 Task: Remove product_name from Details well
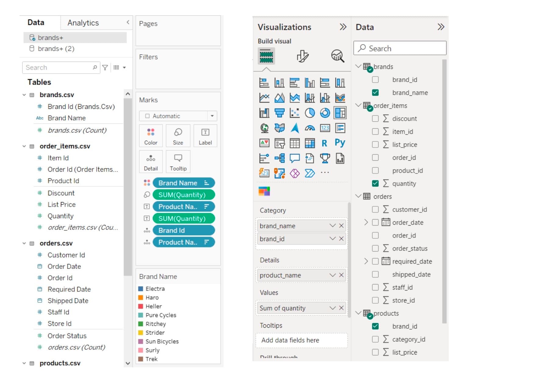point(341,275)
